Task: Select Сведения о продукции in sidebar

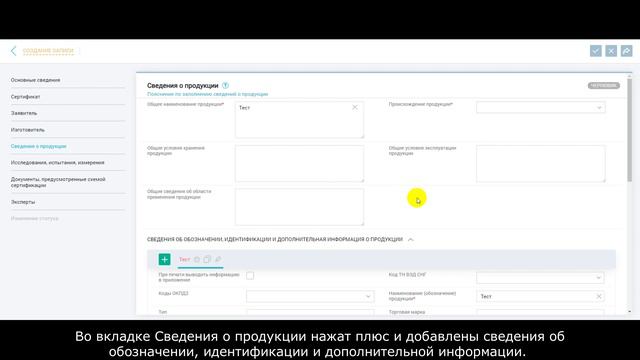Action: (38, 146)
